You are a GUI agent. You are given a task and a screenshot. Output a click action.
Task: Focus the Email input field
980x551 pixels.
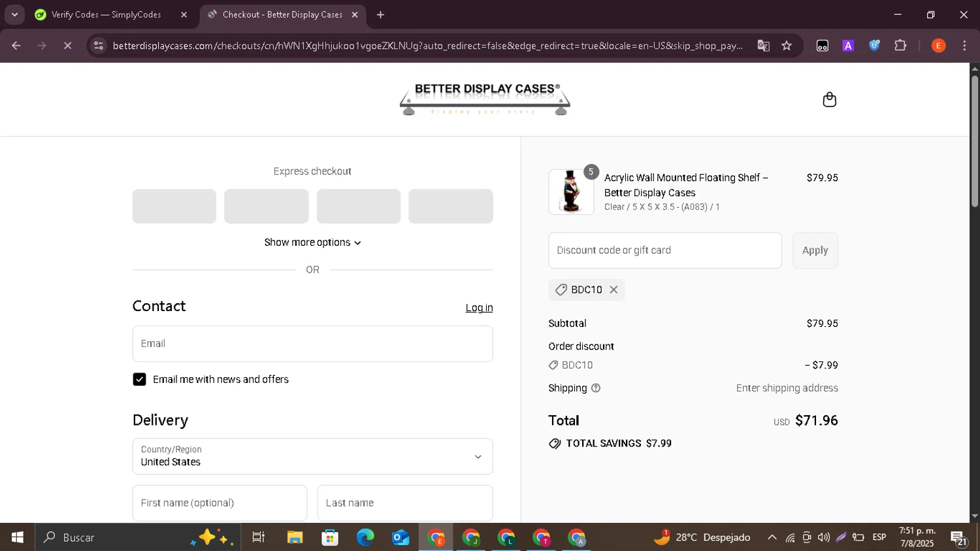coord(312,344)
